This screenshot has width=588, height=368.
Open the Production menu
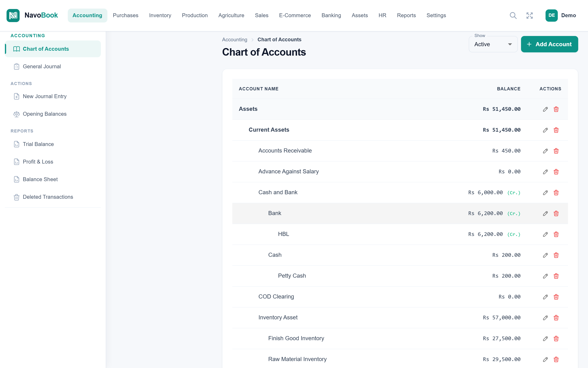(195, 15)
